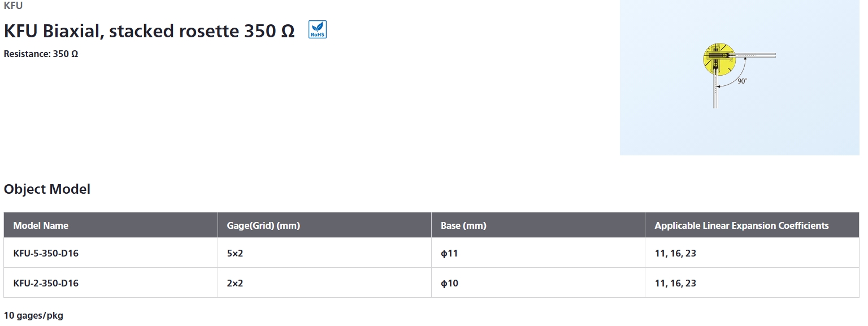Click expansion coefficients for KFU-5-350-D16 row
This screenshot has width=868, height=326.
pos(675,253)
